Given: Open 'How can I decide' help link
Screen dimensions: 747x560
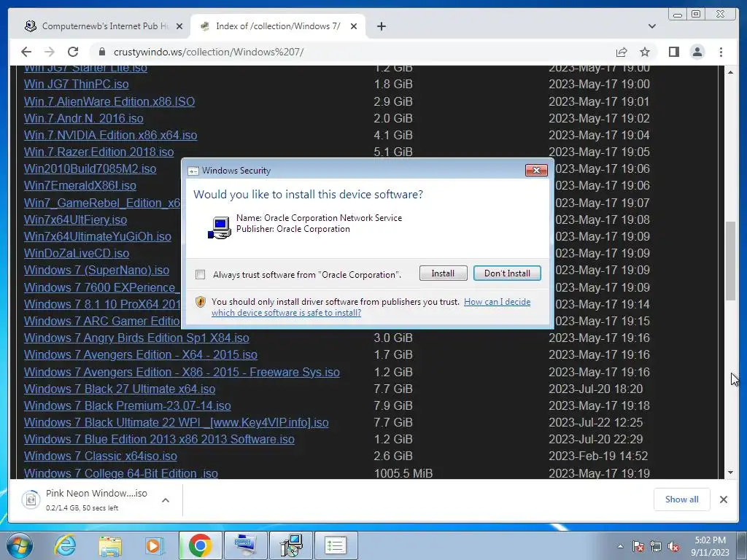Looking at the screenshot, I should click(x=497, y=302).
